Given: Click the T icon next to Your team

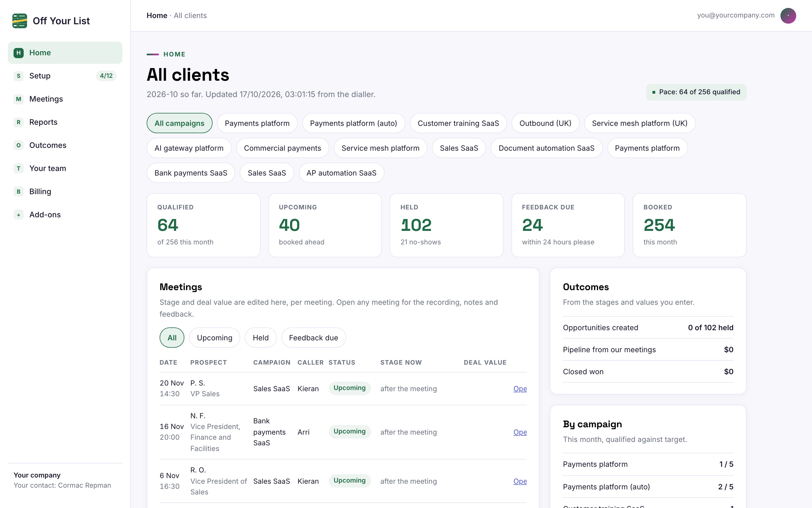Looking at the screenshot, I should (18, 169).
